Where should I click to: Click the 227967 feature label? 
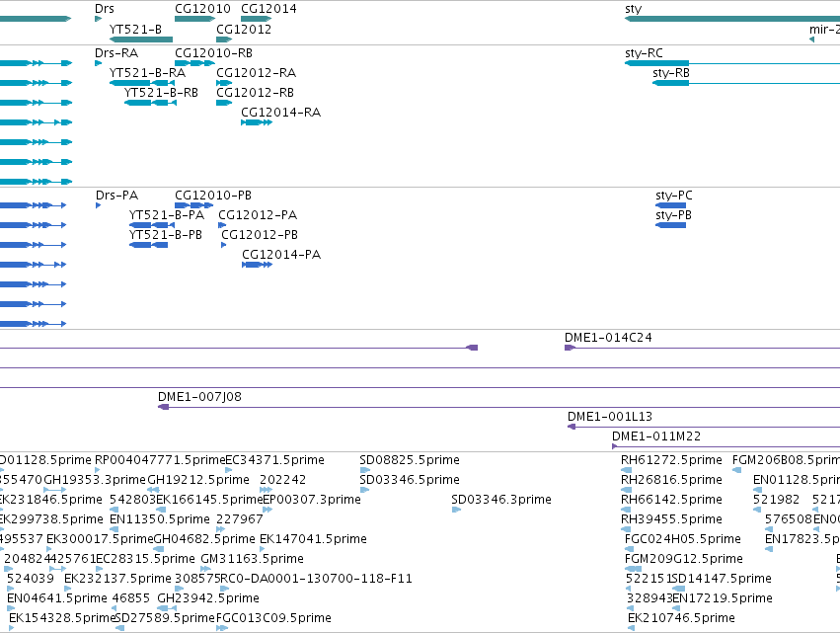tap(240, 519)
